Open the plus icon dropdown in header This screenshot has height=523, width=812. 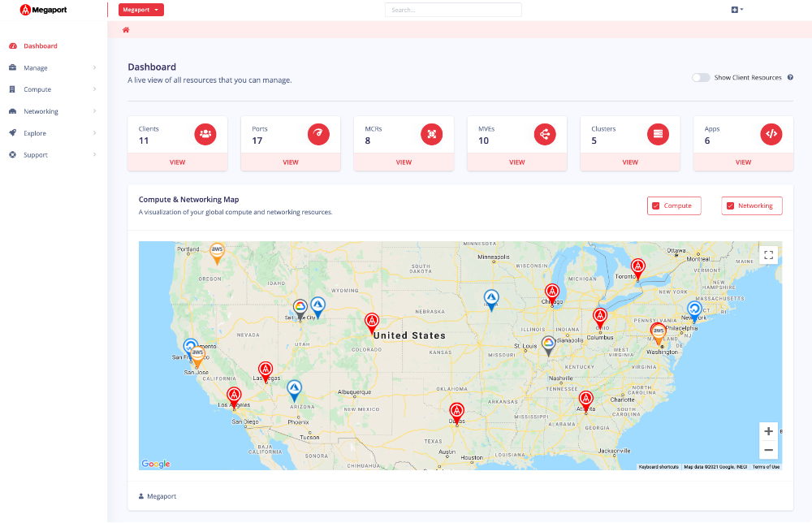[x=737, y=10]
